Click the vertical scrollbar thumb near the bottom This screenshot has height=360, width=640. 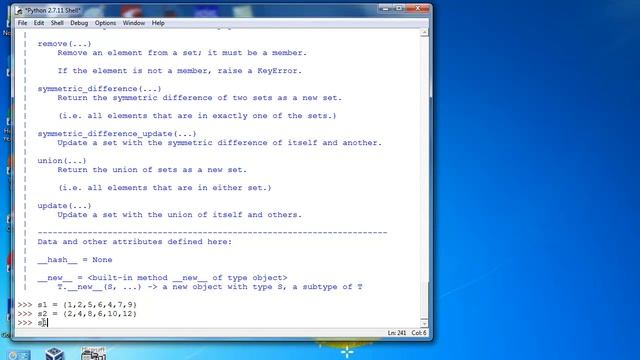424,301
